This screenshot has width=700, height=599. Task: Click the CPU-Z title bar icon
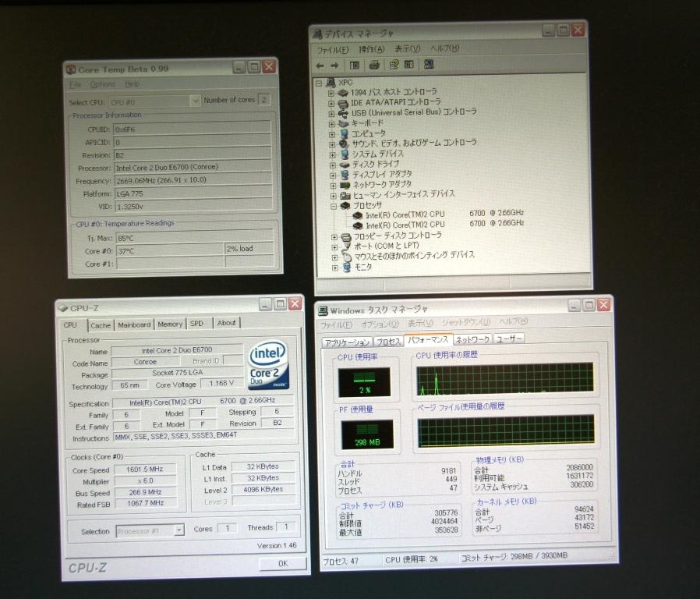coord(63,308)
